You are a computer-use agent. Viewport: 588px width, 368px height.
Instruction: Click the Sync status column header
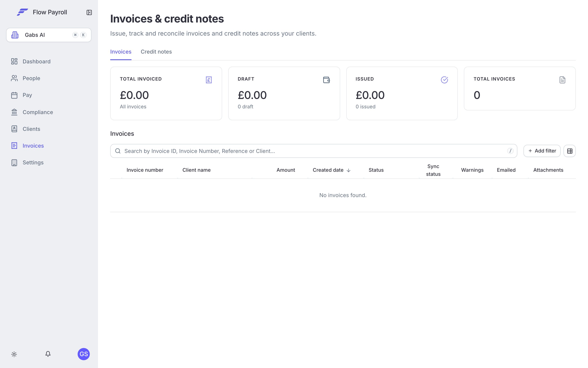(433, 170)
